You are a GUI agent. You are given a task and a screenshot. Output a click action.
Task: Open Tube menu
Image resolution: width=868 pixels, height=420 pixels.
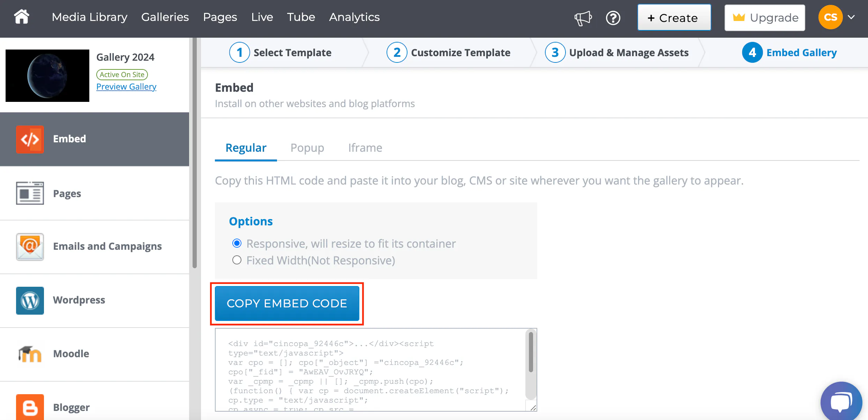pyautogui.click(x=301, y=17)
